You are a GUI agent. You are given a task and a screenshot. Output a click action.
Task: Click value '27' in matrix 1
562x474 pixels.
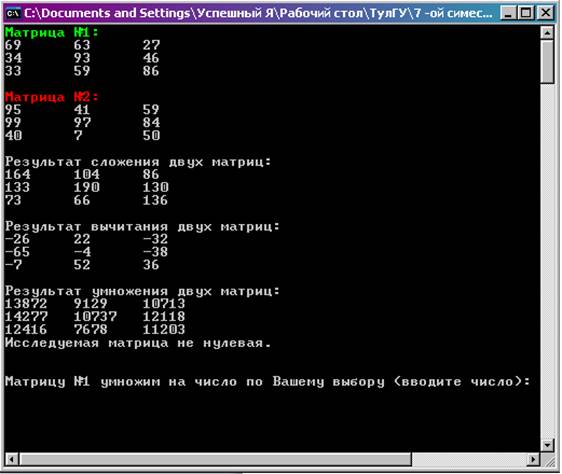[151, 45]
